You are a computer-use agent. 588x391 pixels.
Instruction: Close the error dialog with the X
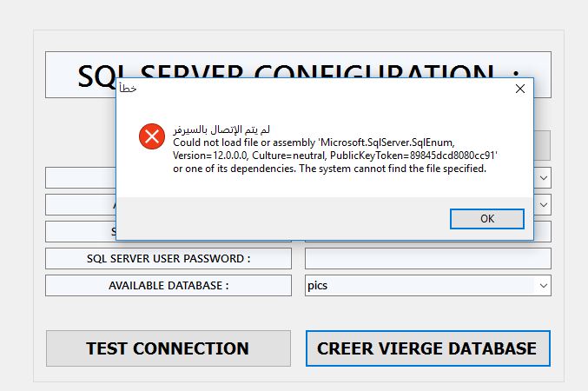click(x=519, y=89)
